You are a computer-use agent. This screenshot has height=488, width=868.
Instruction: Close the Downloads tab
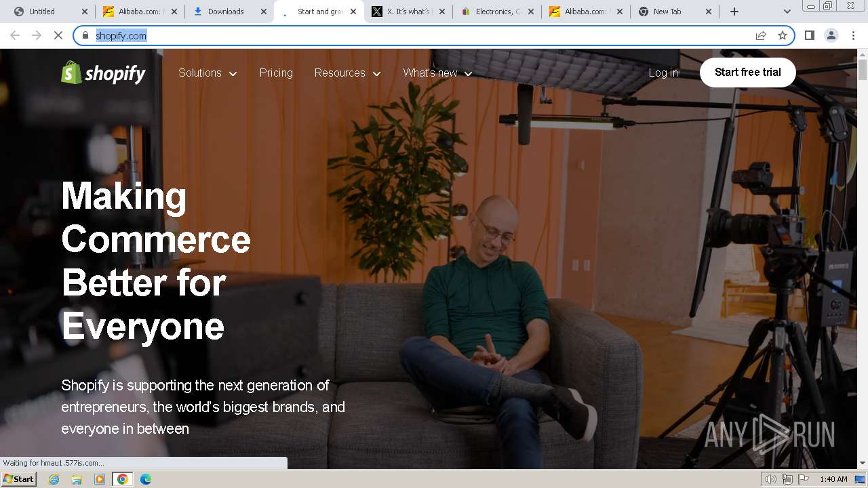(264, 12)
